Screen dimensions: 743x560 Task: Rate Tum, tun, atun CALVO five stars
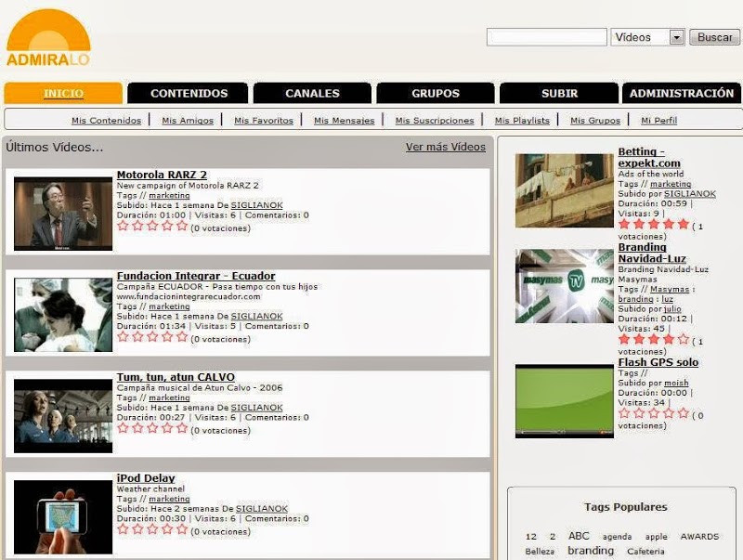click(182, 428)
